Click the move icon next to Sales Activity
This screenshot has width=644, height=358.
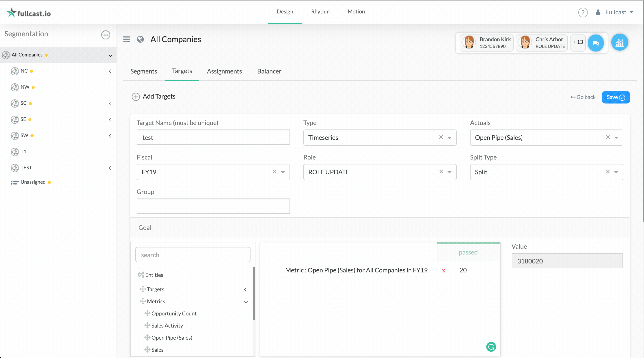tap(147, 325)
